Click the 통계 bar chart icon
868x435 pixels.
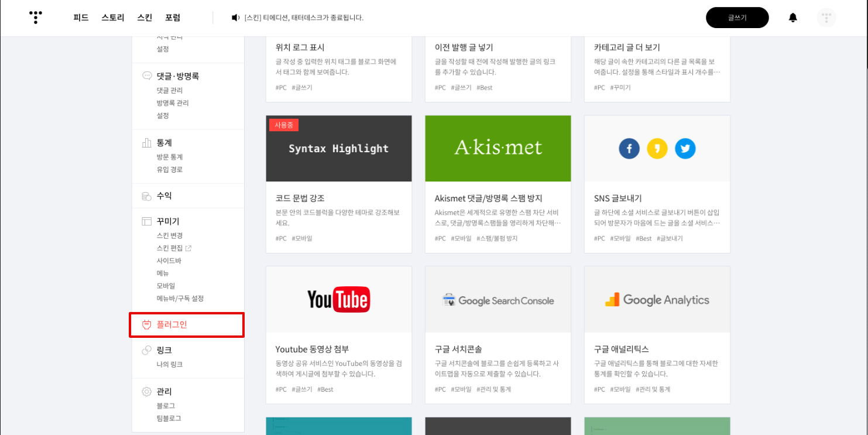click(147, 143)
